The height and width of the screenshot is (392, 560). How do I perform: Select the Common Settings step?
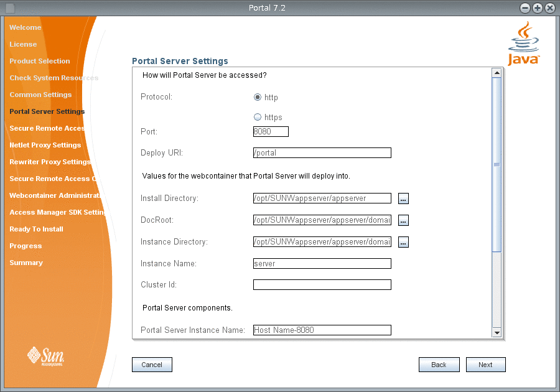click(40, 95)
